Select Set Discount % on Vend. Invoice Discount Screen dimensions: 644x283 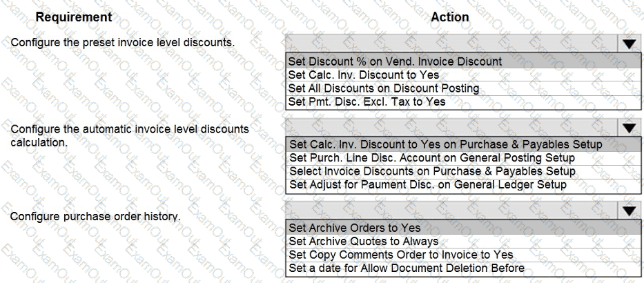click(395, 61)
